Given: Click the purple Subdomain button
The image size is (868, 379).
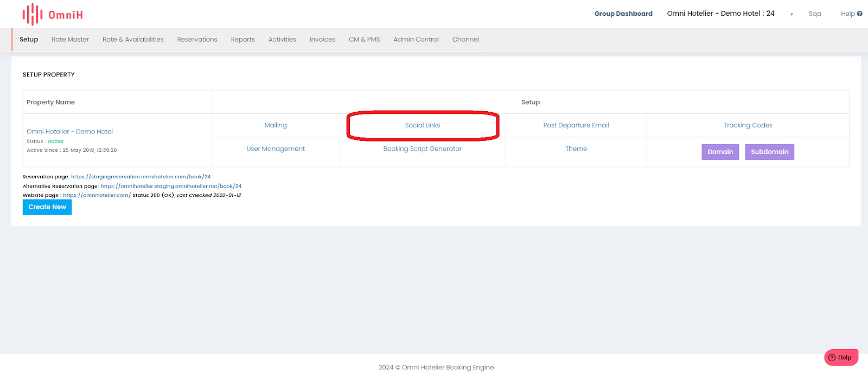Looking at the screenshot, I should (769, 152).
